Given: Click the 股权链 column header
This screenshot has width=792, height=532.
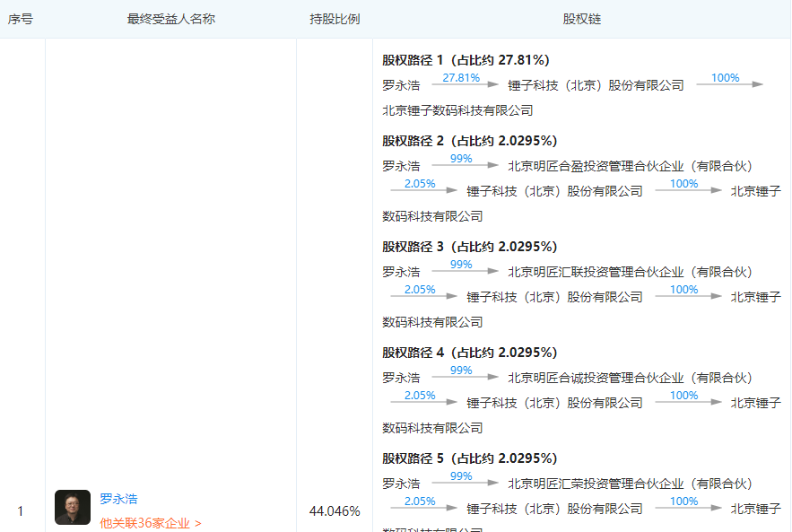Looking at the screenshot, I should pyautogui.click(x=582, y=19).
